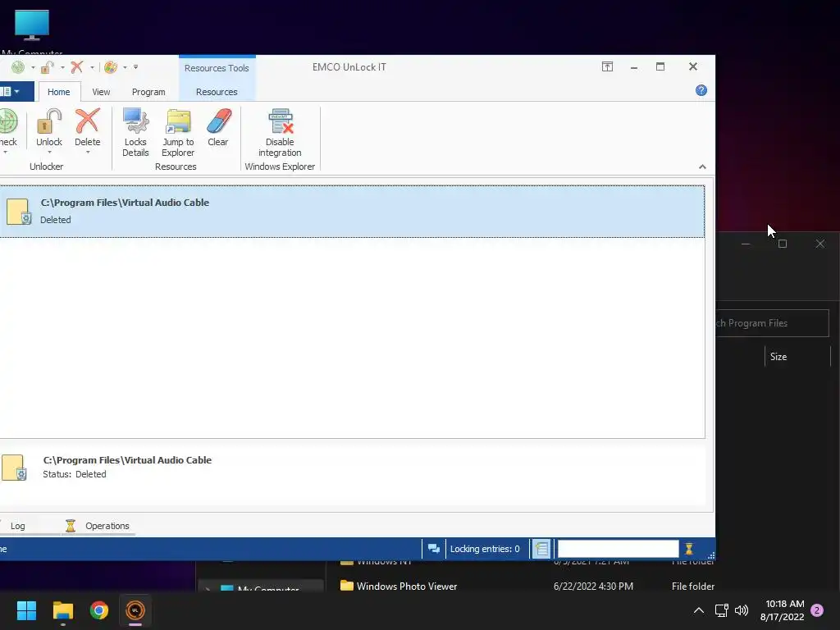Open notification center badge
840x630 pixels.
pyautogui.click(x=817, y=610)
